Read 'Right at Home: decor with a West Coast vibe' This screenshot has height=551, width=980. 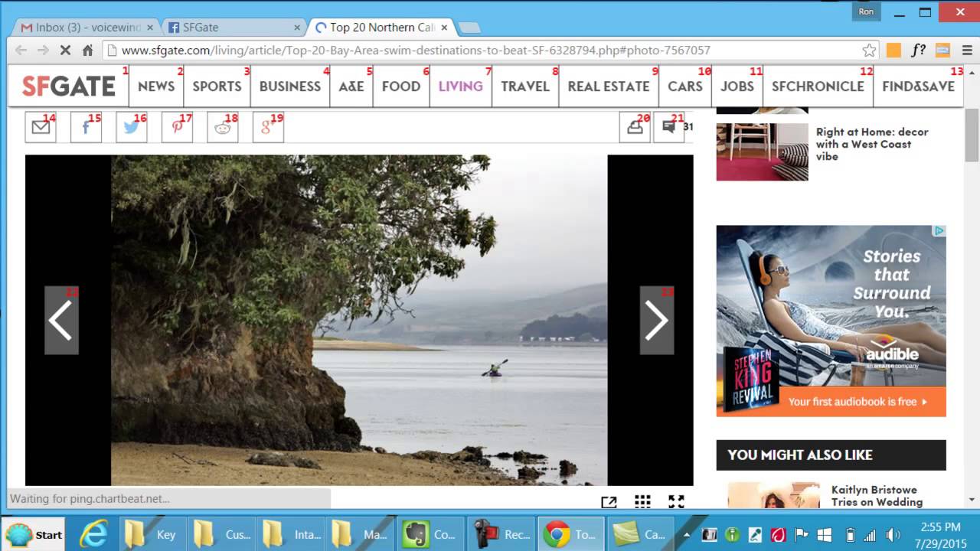(872, 144)
